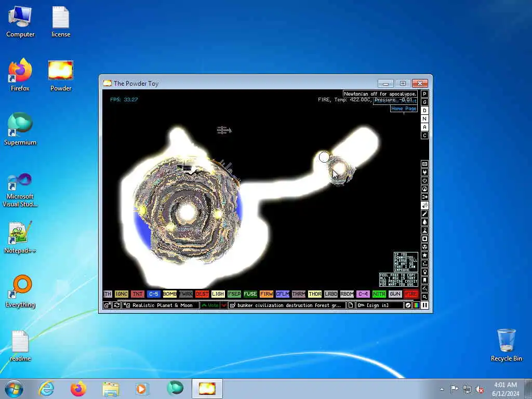Open the Walls menu section icon

click(424, 164)
